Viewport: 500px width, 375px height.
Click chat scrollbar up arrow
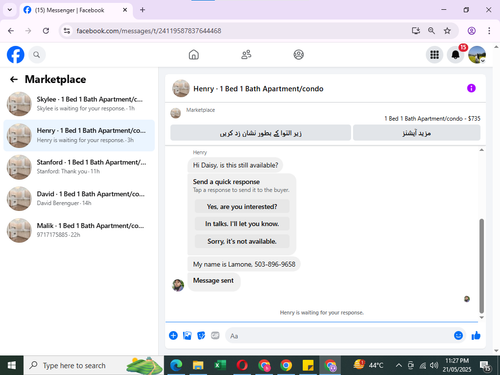coord(481,150)
